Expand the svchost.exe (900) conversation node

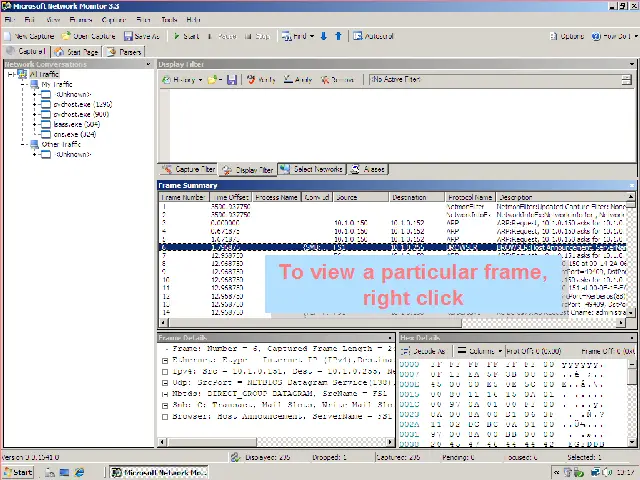(35, 115)
